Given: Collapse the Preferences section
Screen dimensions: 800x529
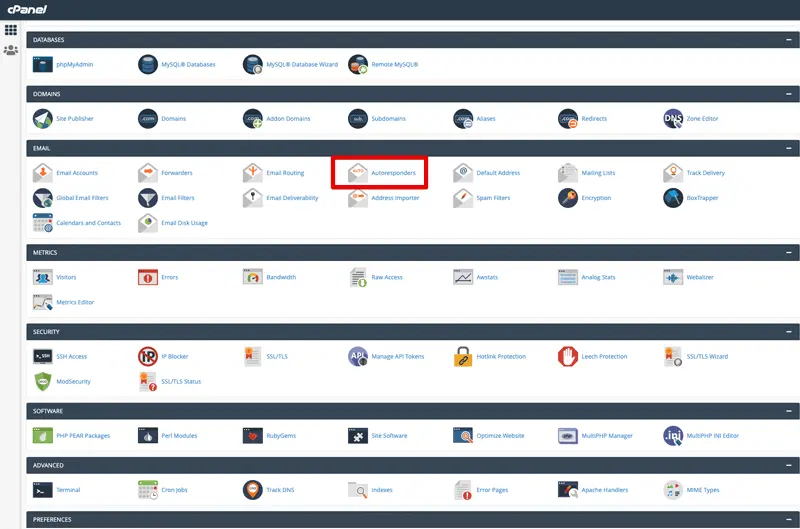Looking at the screenshot, I should point(789,519).
